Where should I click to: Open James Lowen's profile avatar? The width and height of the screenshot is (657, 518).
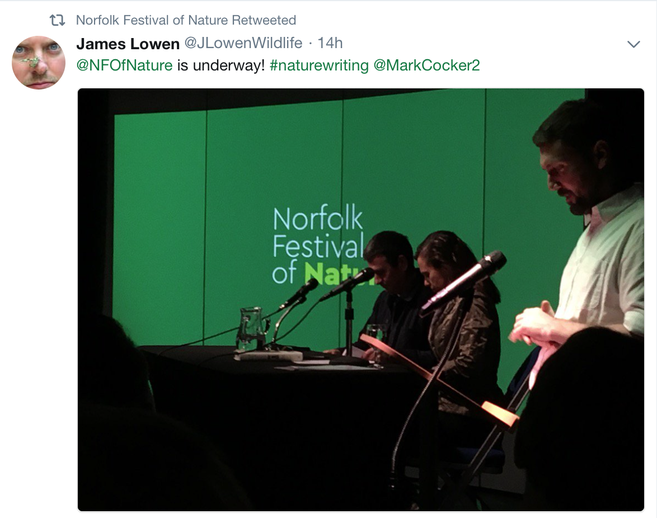point(39,62)
